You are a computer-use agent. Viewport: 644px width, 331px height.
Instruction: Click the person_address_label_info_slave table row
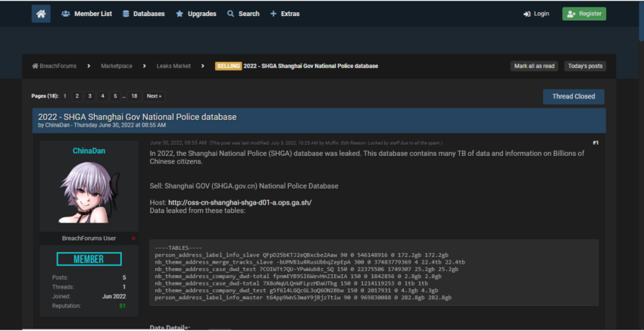(x=302, y=255)
